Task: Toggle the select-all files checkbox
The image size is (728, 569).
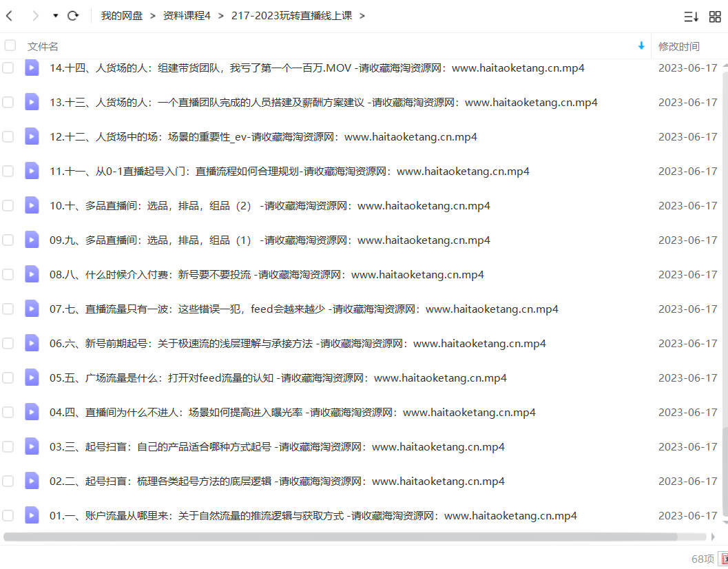Action: tap(10, 45)
